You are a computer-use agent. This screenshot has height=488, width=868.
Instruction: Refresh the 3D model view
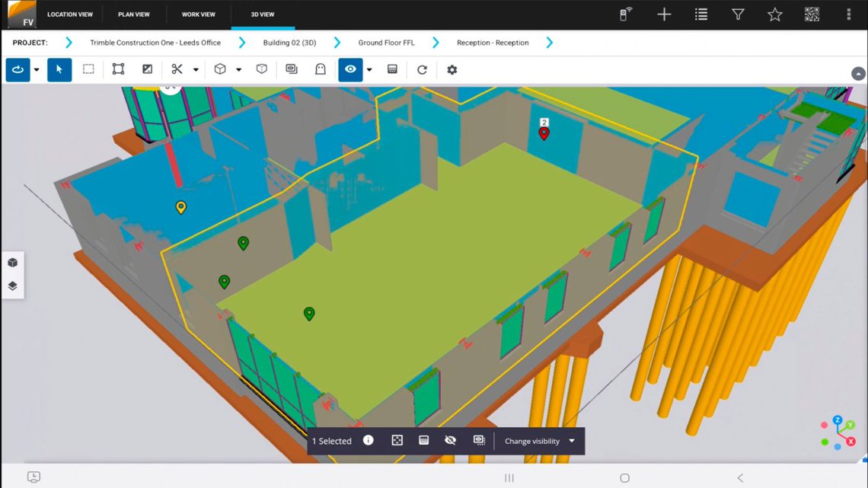[421, 69]
